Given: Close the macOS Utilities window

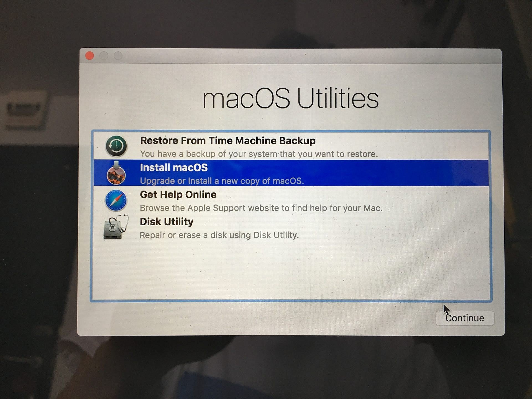Looking at the screenshot, I should tap(89, 56).
